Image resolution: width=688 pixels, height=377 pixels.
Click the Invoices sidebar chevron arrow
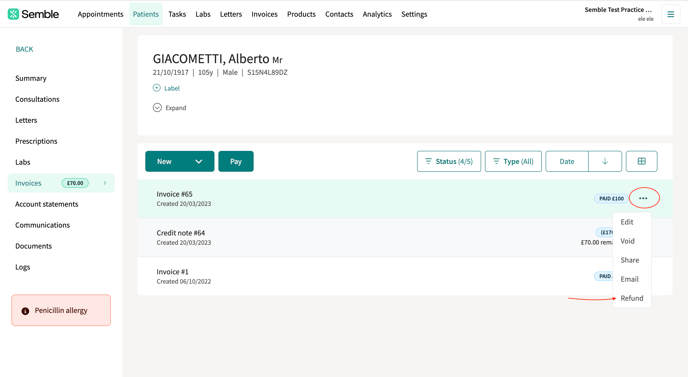pos(105,183)
